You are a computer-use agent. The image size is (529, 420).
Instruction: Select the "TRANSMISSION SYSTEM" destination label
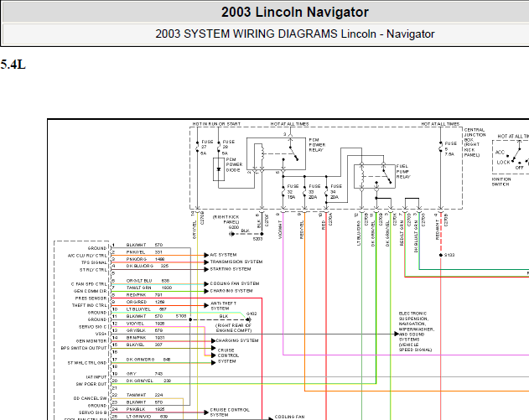tap(236, 262)
